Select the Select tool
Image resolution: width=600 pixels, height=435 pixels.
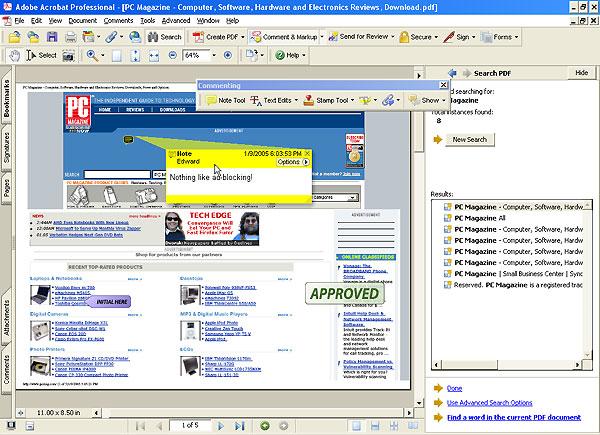point(41,55)
